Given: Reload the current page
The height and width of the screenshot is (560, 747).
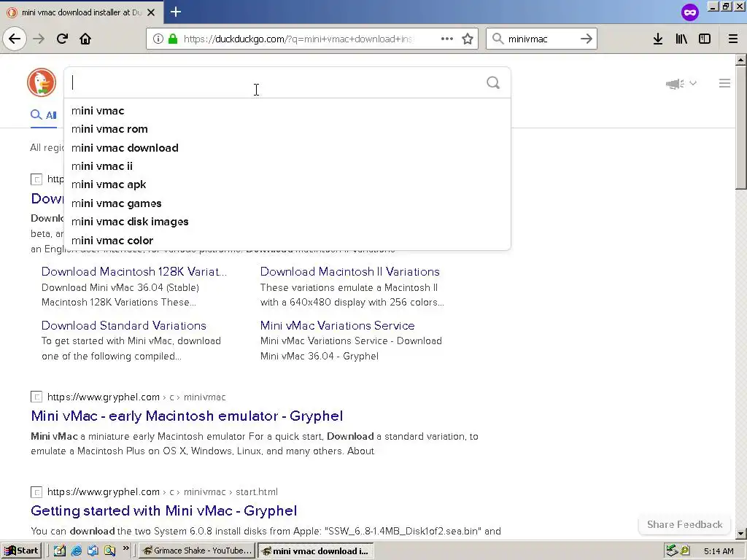Looking at the screenshot, I should tap(62, 39).
